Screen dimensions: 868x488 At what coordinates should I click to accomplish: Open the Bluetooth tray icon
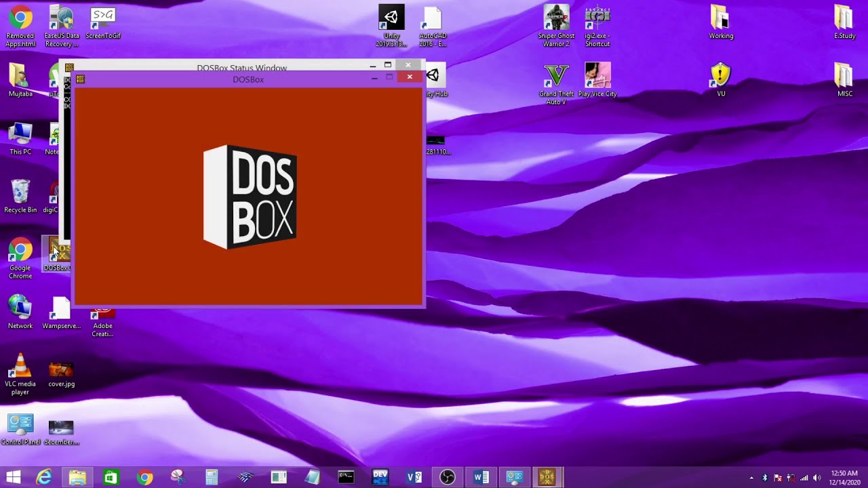click(x=764, y=478)
